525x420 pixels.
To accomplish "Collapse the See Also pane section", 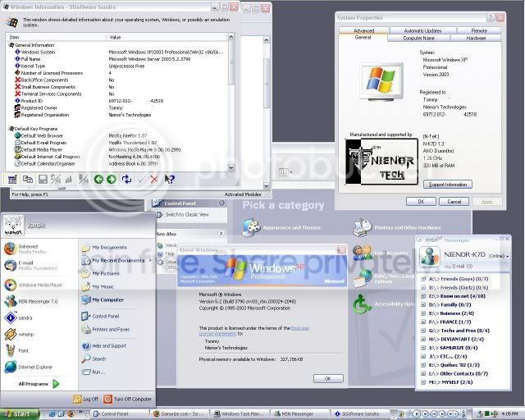I will (221, 234).
